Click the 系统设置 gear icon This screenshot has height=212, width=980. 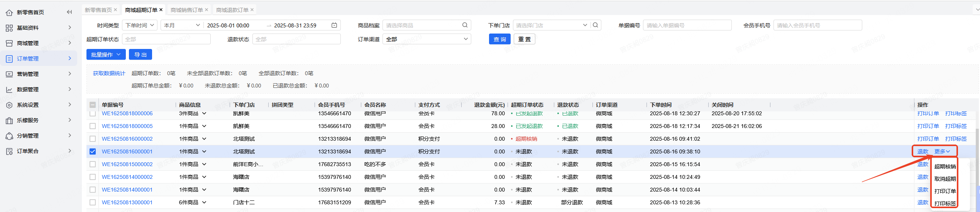click(x=9, y=105)
